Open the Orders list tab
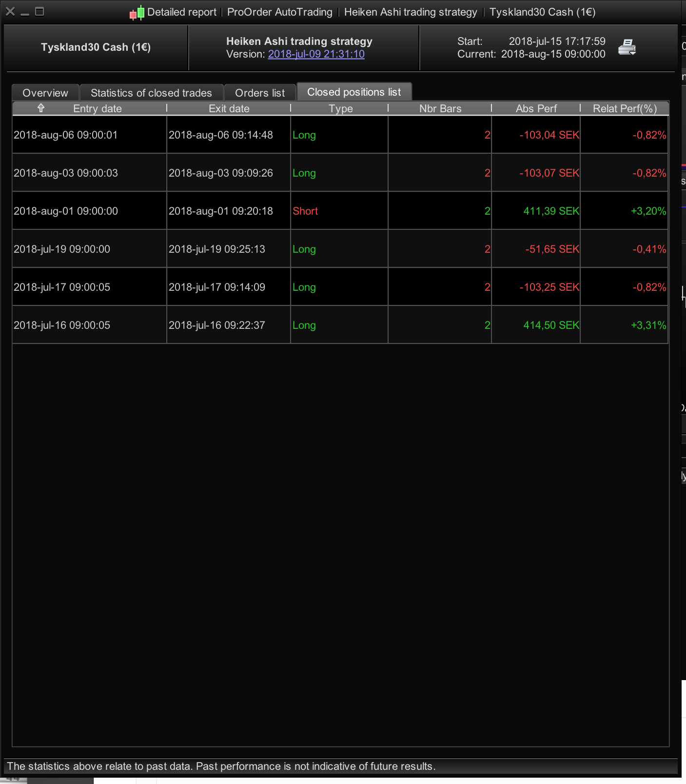The image size is (686, 784). tap(260, 93)
